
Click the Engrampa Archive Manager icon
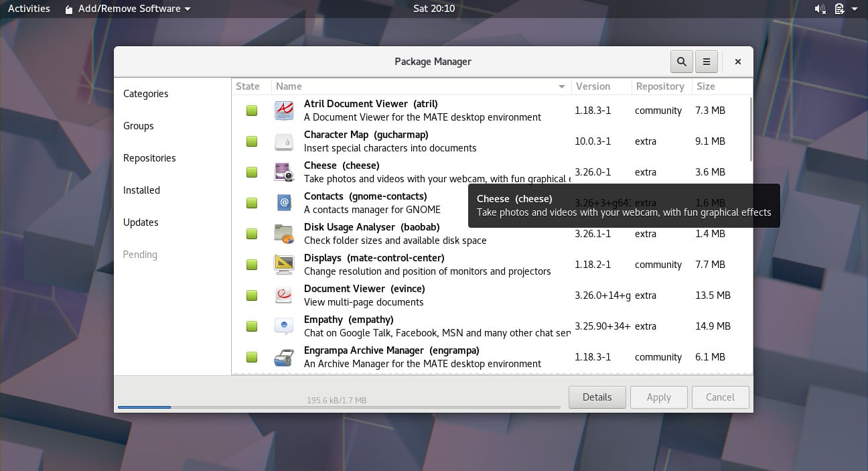coord(284,356)
